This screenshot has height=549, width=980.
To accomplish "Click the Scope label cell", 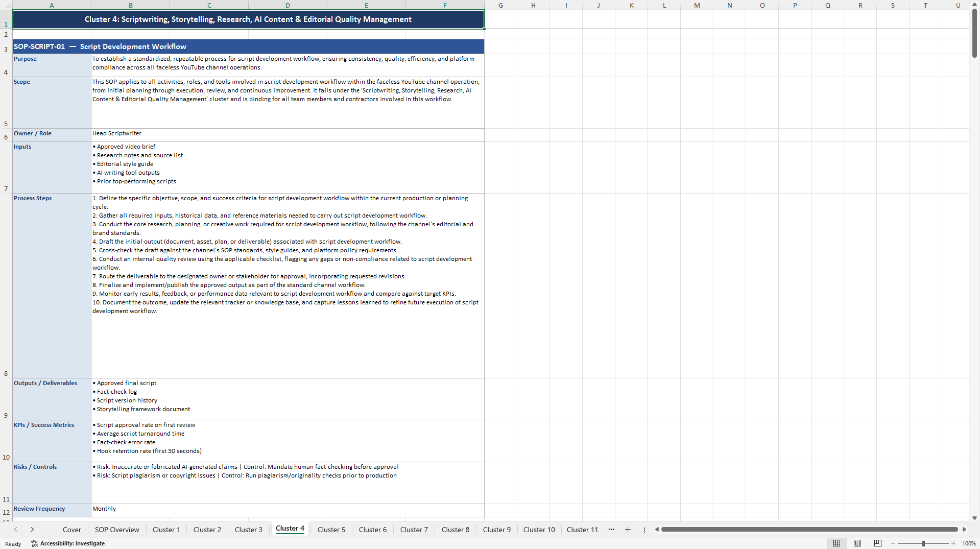I will tap(52, 103).
